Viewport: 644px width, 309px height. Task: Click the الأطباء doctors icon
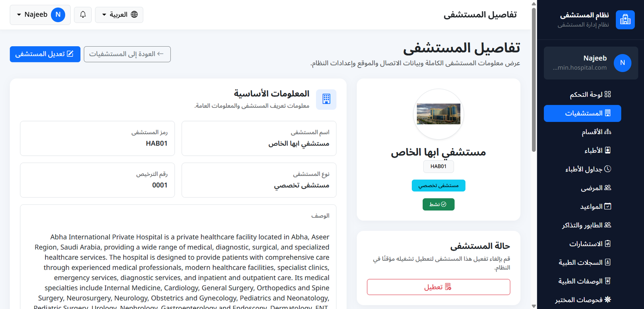click(608, 150)
